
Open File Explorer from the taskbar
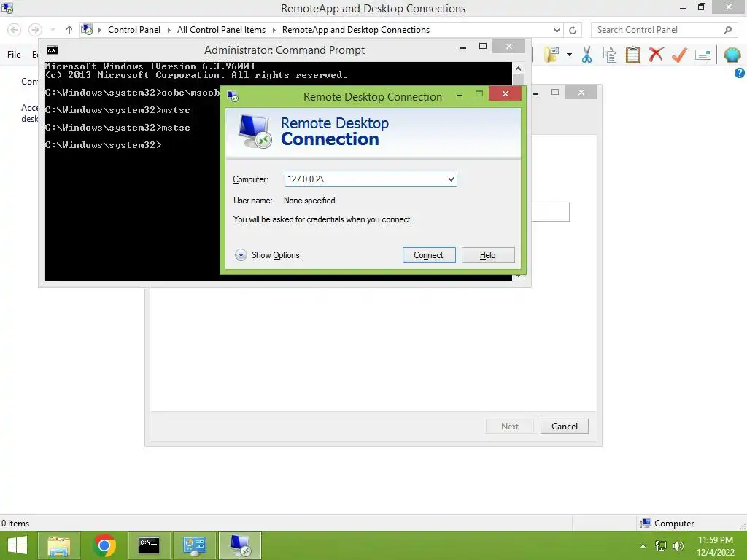click(x=58, y=545)
